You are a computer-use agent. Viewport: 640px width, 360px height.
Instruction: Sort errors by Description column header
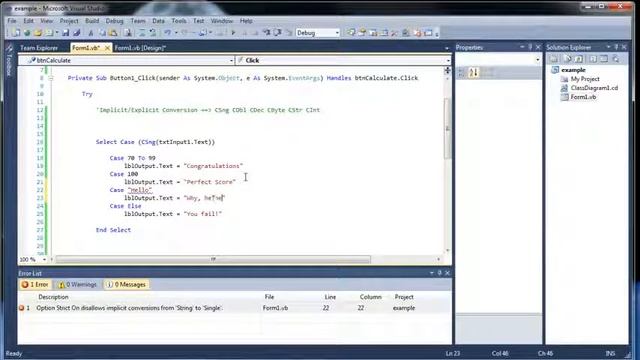(53, 297)
